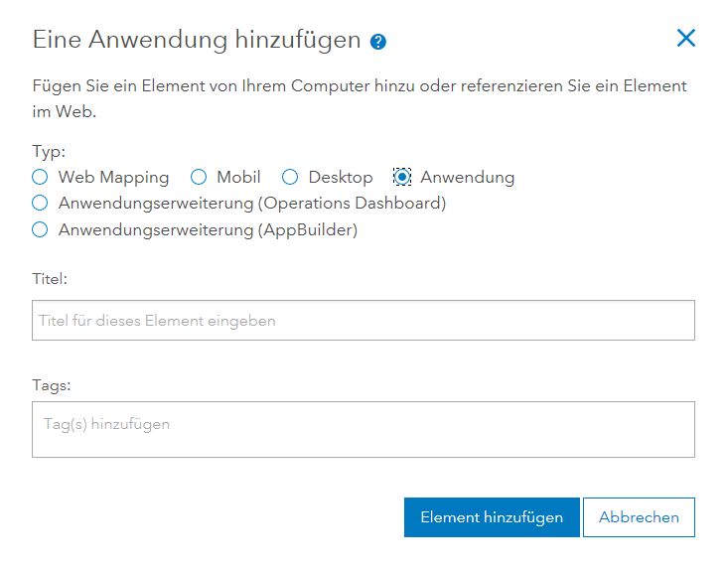The image size is (728, 571).
Task: Click the "Anwendungserweiterung (AppBuilder)" label text
Action: click(208, 230)
